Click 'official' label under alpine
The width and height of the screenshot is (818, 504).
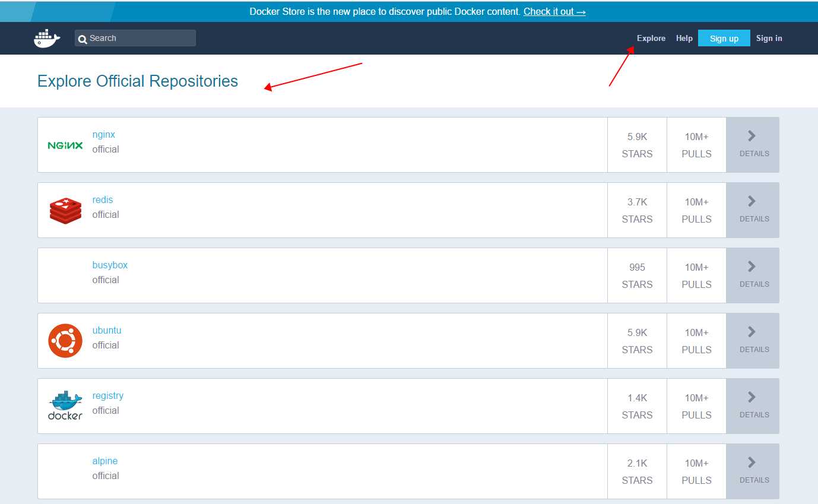click(x=106, y=476)
